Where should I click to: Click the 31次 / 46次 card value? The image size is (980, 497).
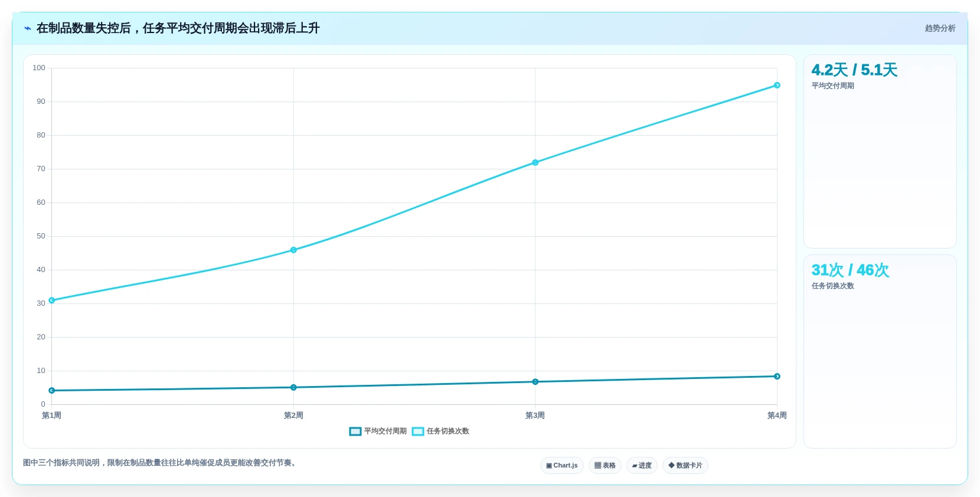(x=850, y=270)
